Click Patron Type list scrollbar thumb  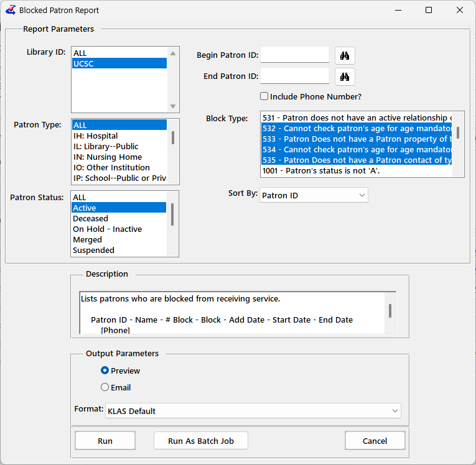pyautogui.click(x=173, y=138)
